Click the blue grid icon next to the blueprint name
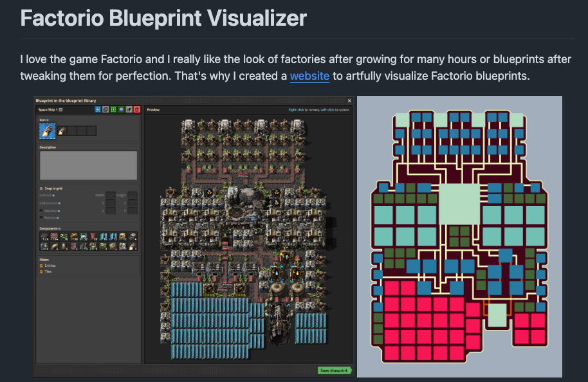Screen dimensions: 588x382 [x=98, y=110]
